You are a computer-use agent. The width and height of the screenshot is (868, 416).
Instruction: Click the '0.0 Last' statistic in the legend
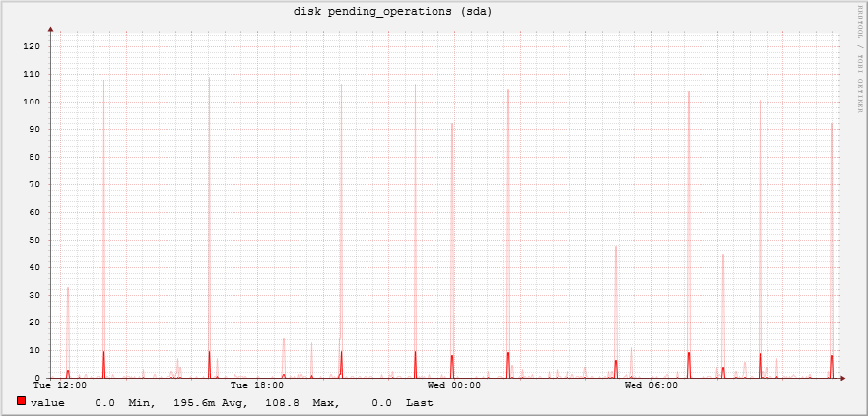402,403
